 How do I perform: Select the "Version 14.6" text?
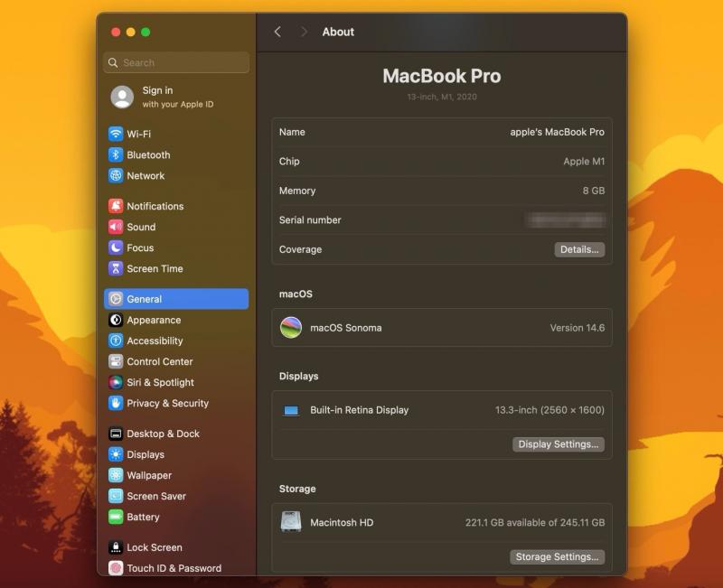coord(577,328)
